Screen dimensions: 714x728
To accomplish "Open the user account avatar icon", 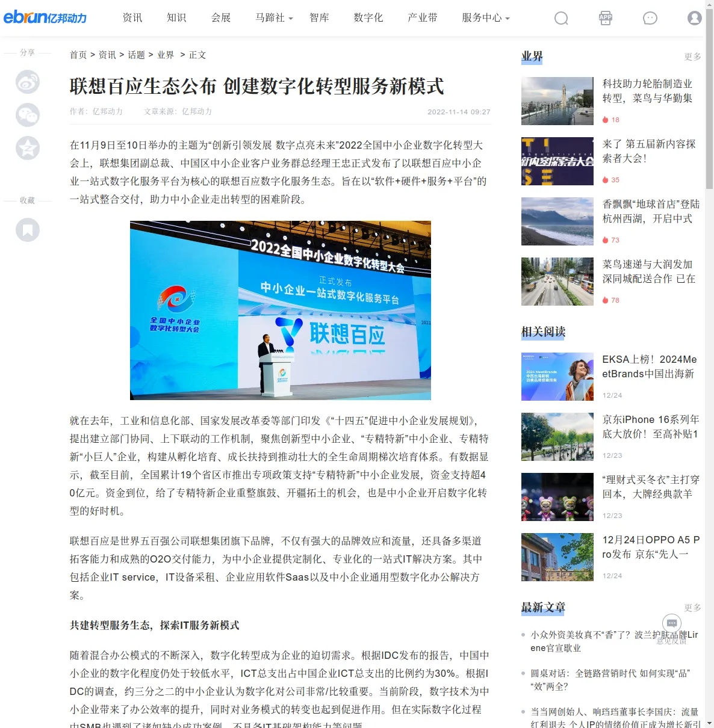I will [695, 18].
